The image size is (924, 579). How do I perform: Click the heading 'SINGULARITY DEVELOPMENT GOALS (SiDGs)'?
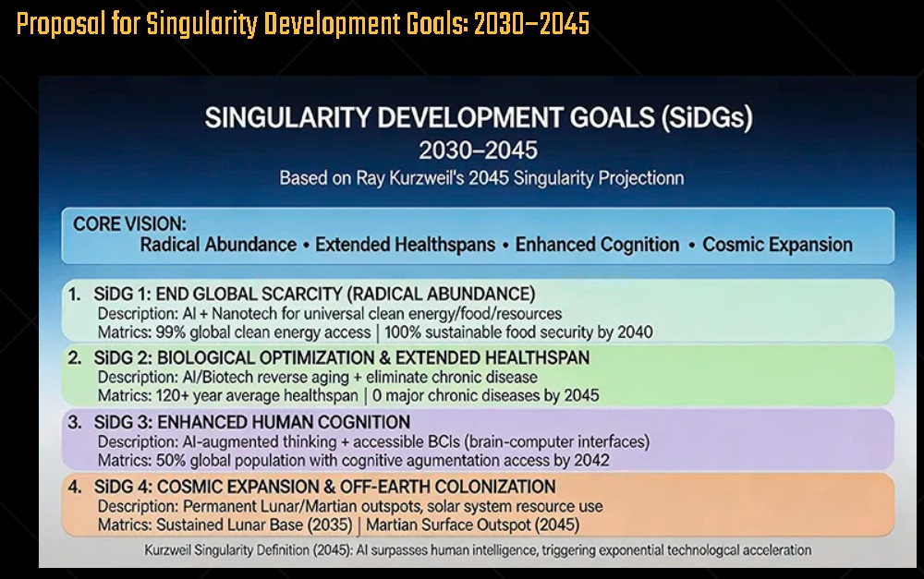pos(479,118)
